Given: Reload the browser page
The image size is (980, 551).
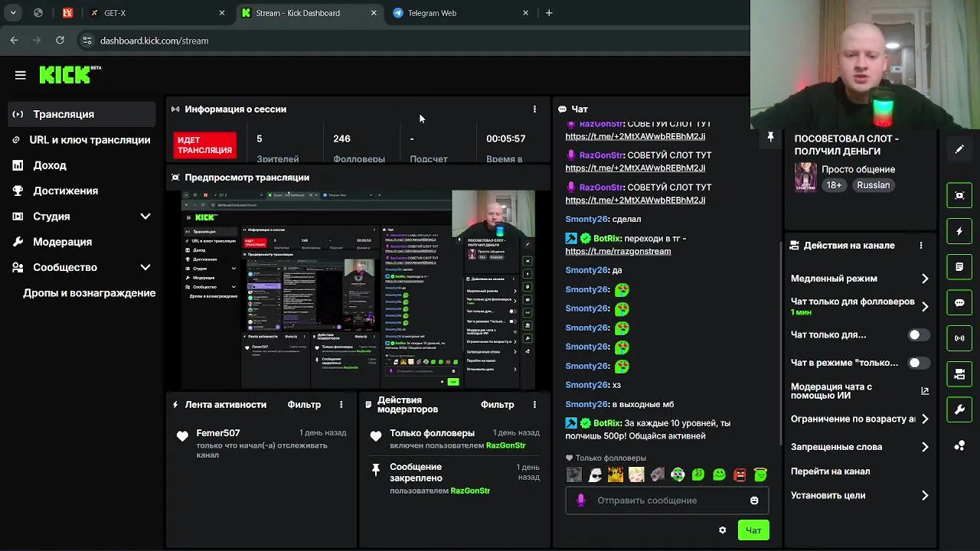Looking at the screenshot, I should coord(60,41).
